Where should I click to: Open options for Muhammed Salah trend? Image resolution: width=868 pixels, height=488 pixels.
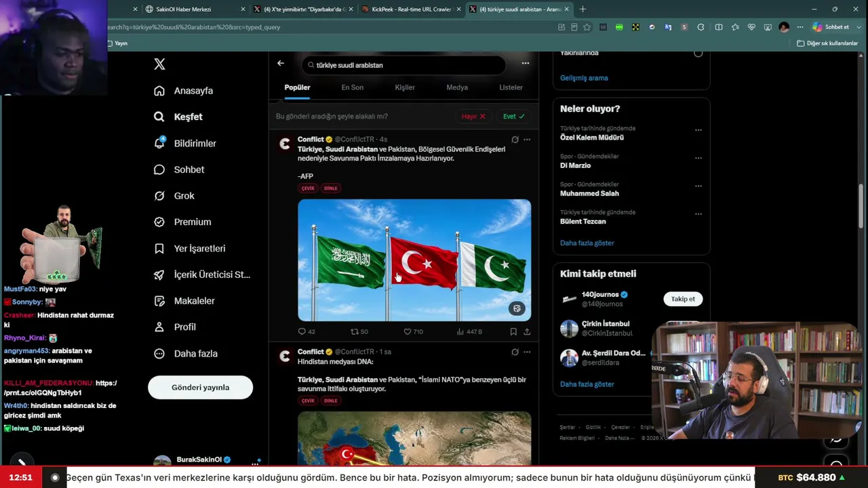698,186
